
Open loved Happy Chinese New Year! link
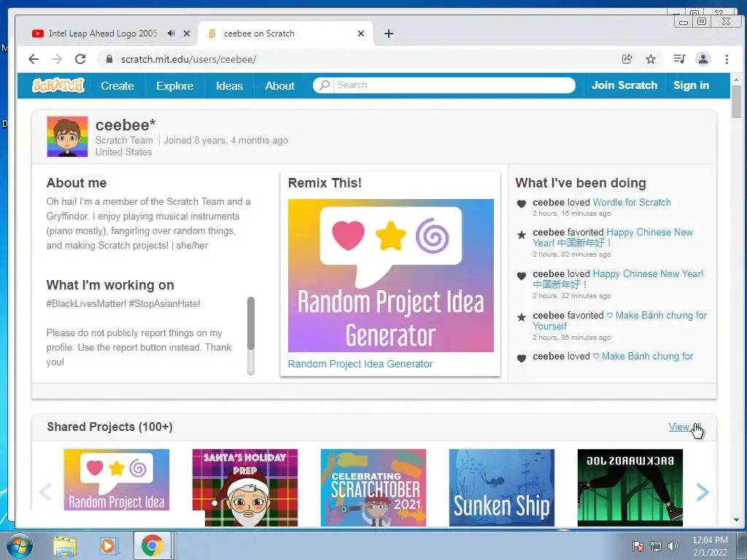(618, 279)
